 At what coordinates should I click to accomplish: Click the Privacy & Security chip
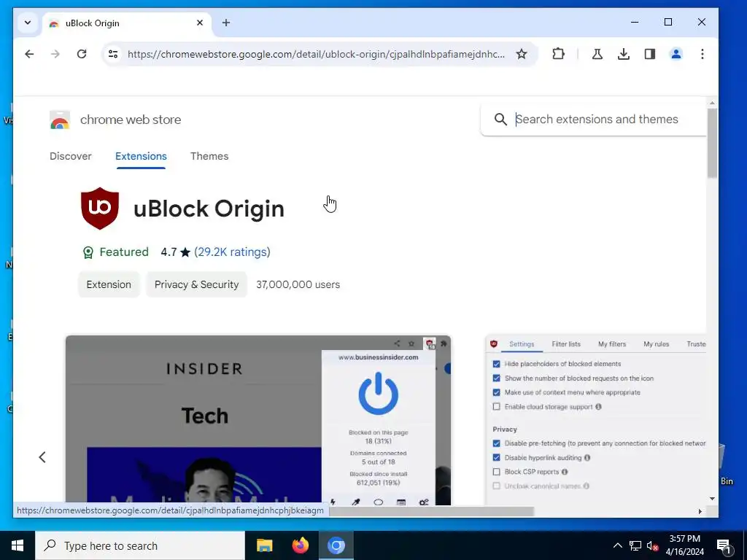click(x=196, y=284)
